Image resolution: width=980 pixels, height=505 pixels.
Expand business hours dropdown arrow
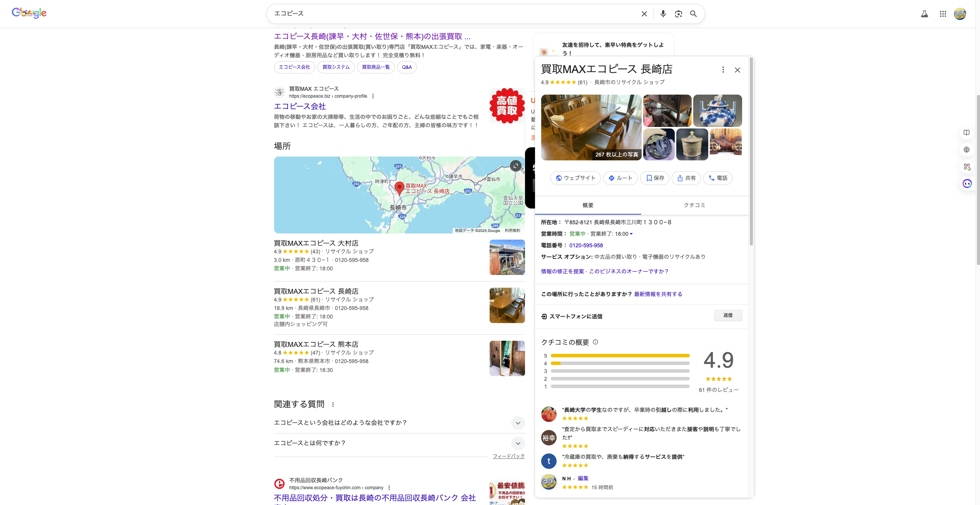click(x=631, y=234)
